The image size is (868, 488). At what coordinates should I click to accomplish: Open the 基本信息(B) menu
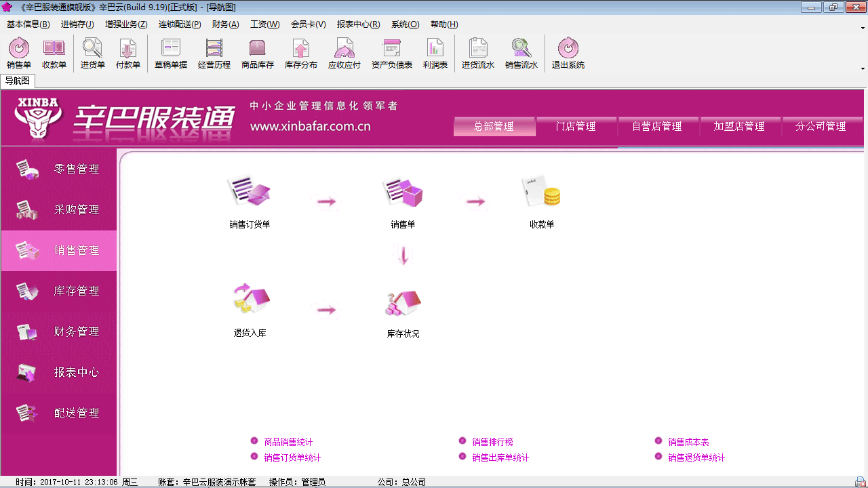click(x=28, y=24)
